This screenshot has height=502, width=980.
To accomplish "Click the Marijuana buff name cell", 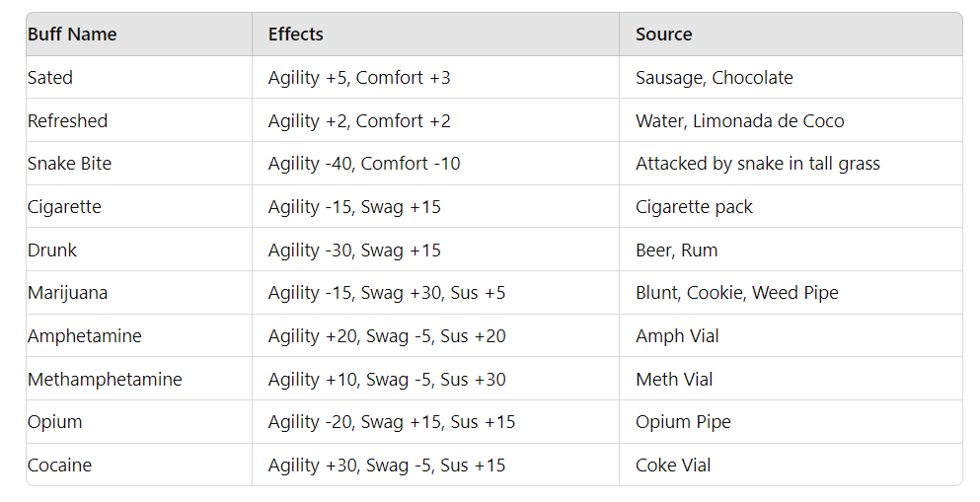I will pyautogui.click(x=67, y=293).
